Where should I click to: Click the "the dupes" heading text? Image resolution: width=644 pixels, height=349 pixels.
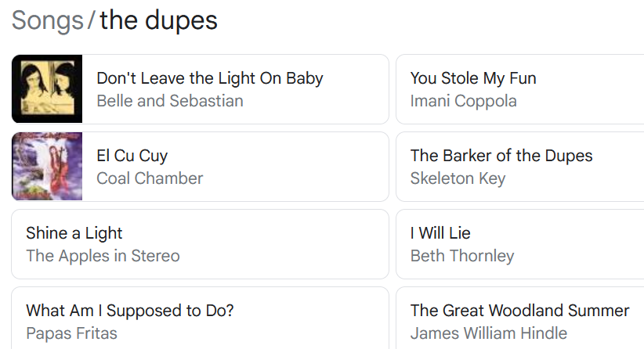pos(158,21)
